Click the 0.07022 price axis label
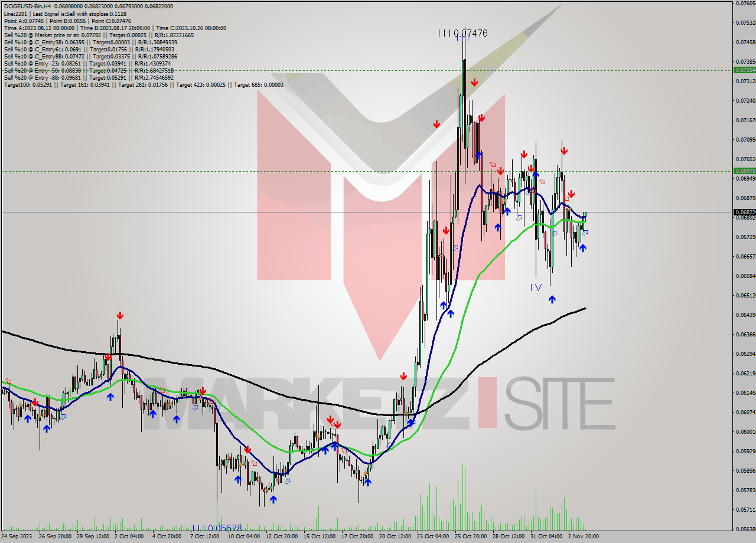This screenshot has width=756, height=543. click(745, 159)
